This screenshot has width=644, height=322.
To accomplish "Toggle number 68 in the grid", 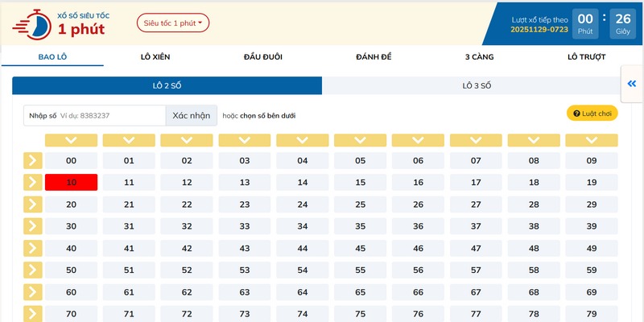I will (534, 292).
